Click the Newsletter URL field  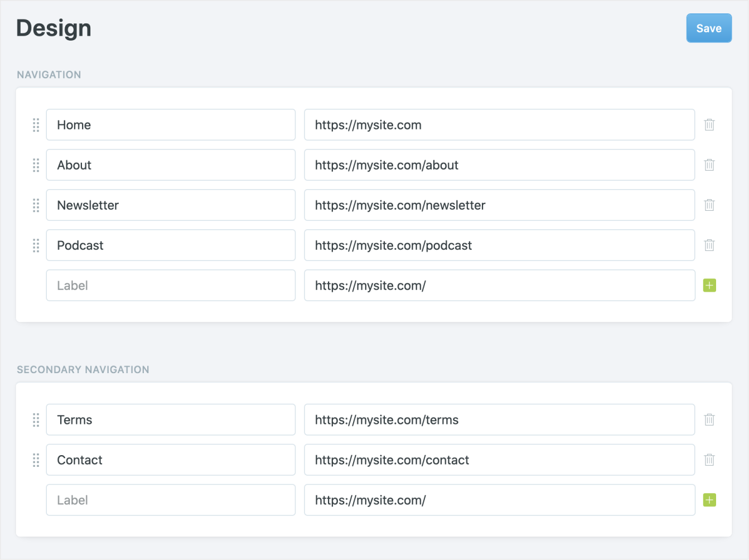499,205
